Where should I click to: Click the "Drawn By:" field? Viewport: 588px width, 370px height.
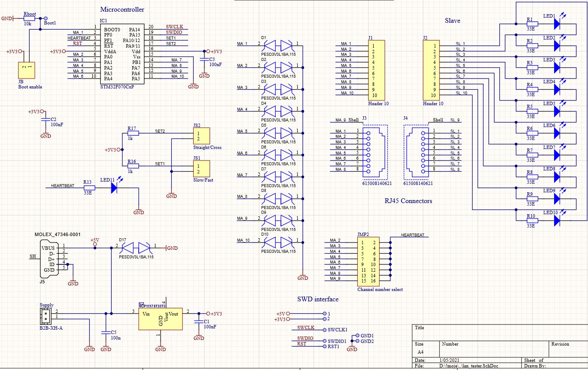tap(535, 366)
